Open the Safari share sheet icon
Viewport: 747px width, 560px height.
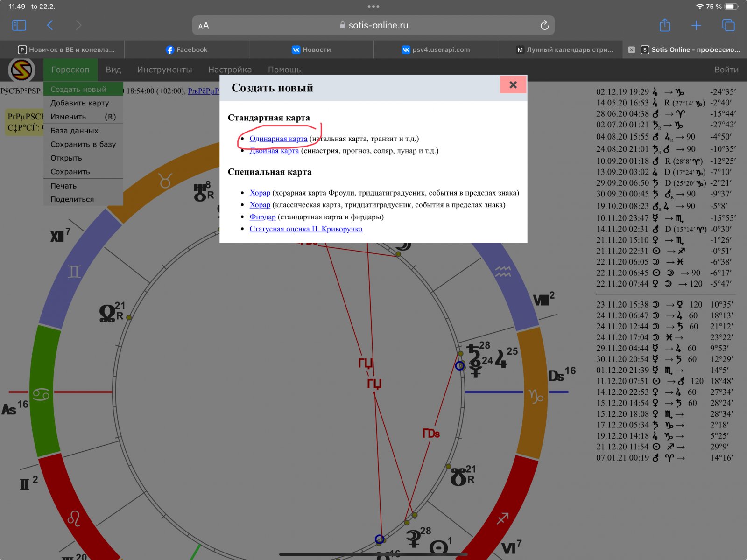pyautogui.click(x=665, y=25)
